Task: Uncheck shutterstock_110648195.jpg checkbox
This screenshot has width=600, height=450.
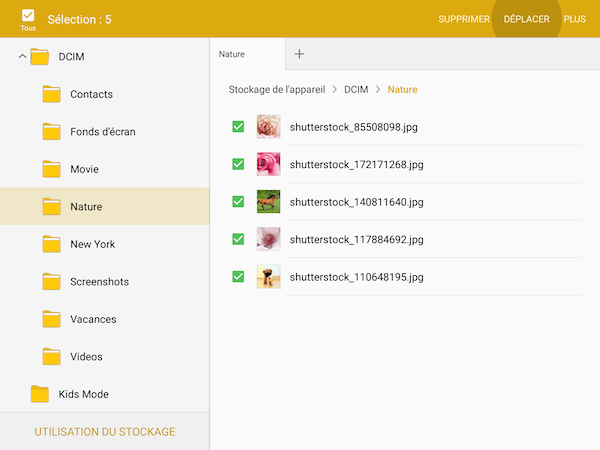Action: pos(238,276)
